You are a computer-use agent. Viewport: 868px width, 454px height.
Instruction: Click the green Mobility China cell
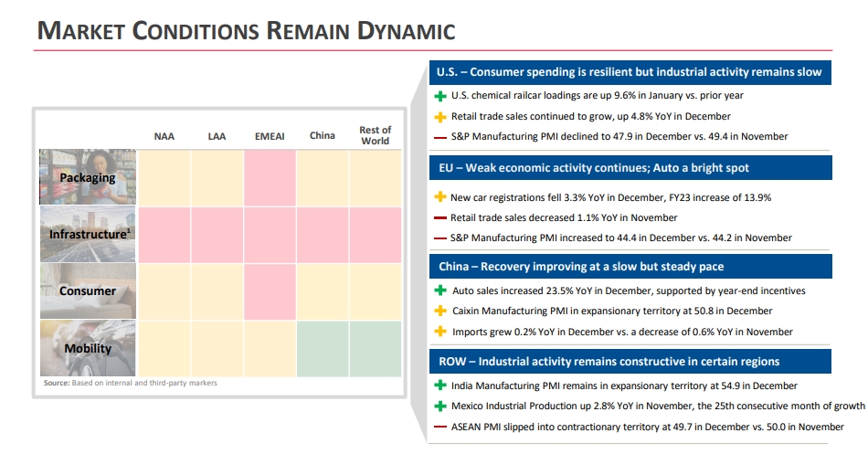(323, 349)
